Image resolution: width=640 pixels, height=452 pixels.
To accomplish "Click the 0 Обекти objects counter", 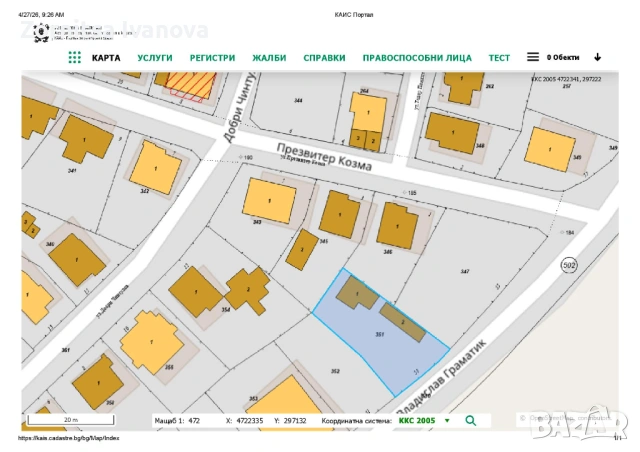I will tap(563, 58).
